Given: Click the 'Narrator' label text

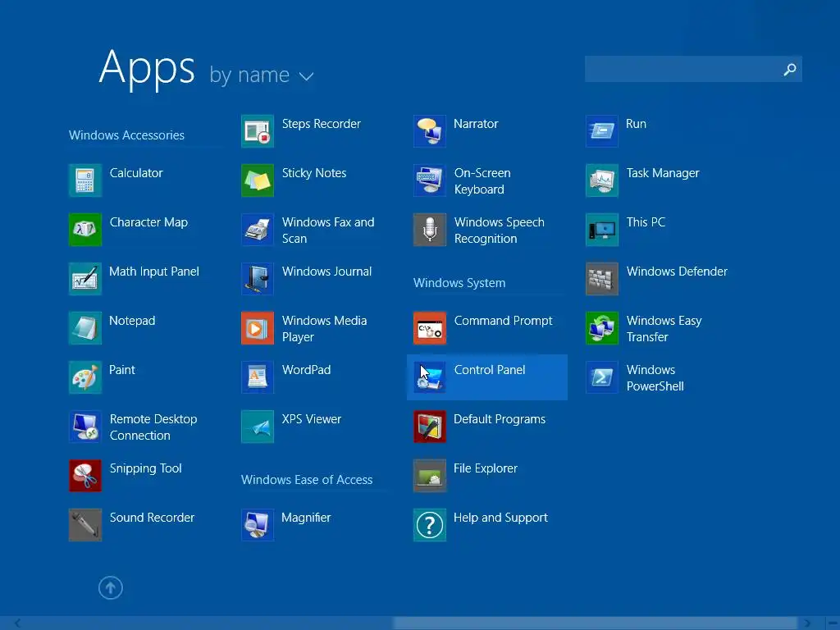Looking at the screenshot, I should tap(476, 124).
